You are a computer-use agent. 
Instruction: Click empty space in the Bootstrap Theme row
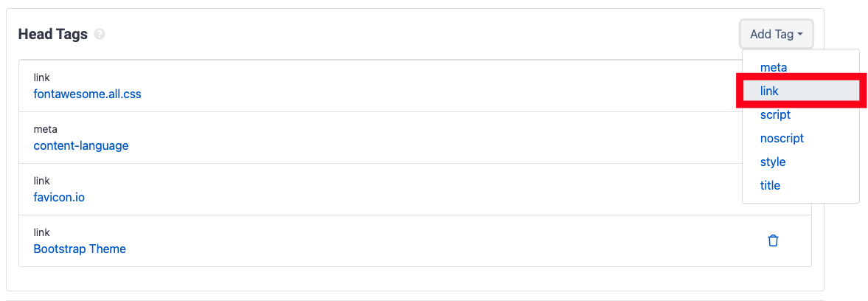[443, 241]
